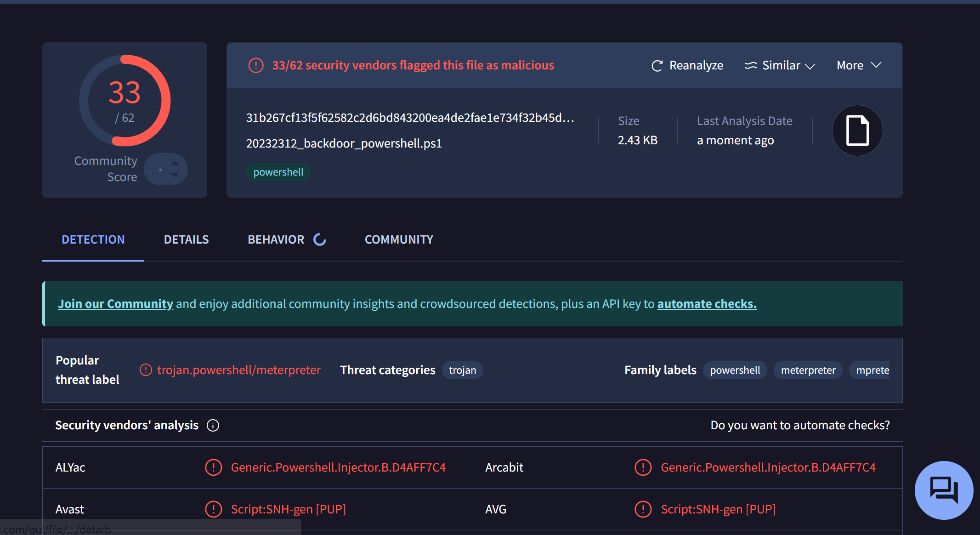Click the automate checks link
This screenshot has width=980, height=535.
[x=707, y=304]
